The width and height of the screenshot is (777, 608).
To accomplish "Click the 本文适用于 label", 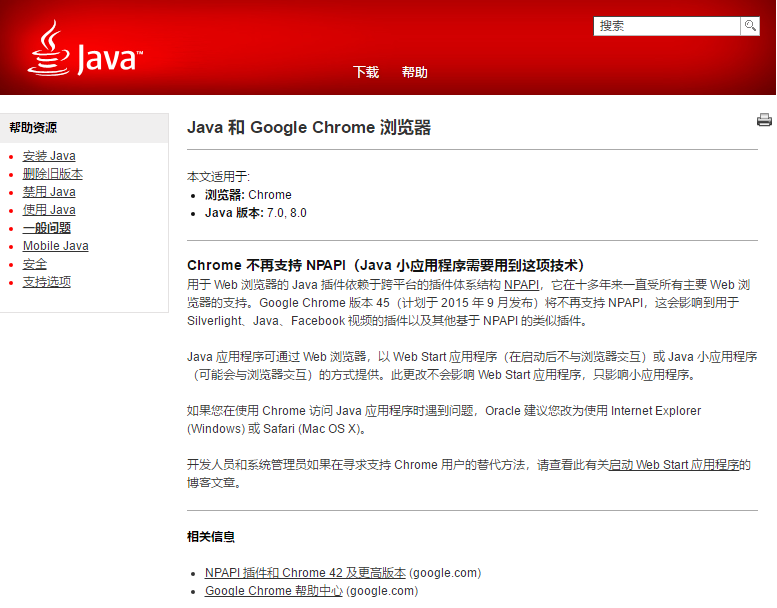I will (219, 177).
